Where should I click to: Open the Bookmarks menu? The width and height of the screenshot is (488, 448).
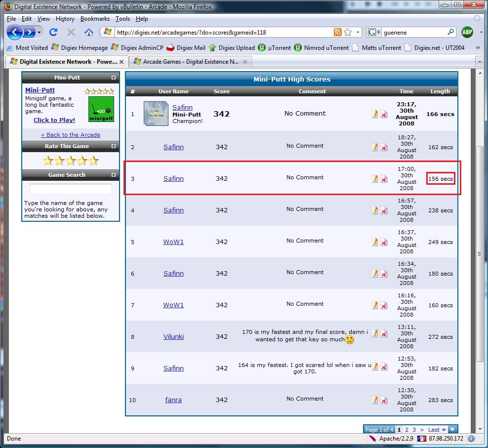click(x=95, y=19)
